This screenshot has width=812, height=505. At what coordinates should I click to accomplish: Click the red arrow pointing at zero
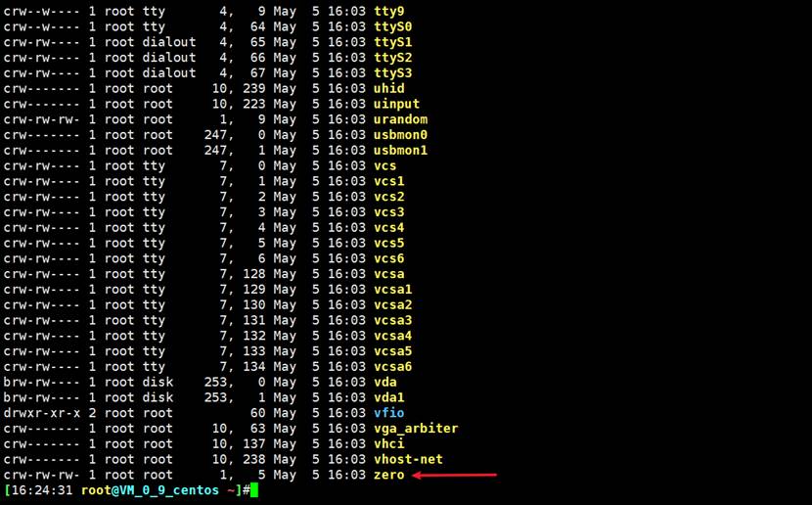[x=455, y=476]
